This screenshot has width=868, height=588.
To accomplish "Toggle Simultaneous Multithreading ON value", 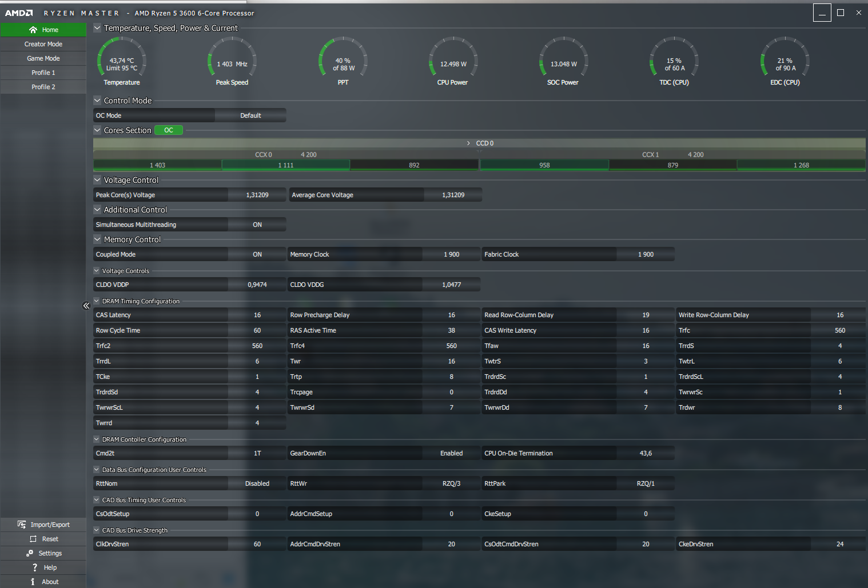I will point(257,225).
